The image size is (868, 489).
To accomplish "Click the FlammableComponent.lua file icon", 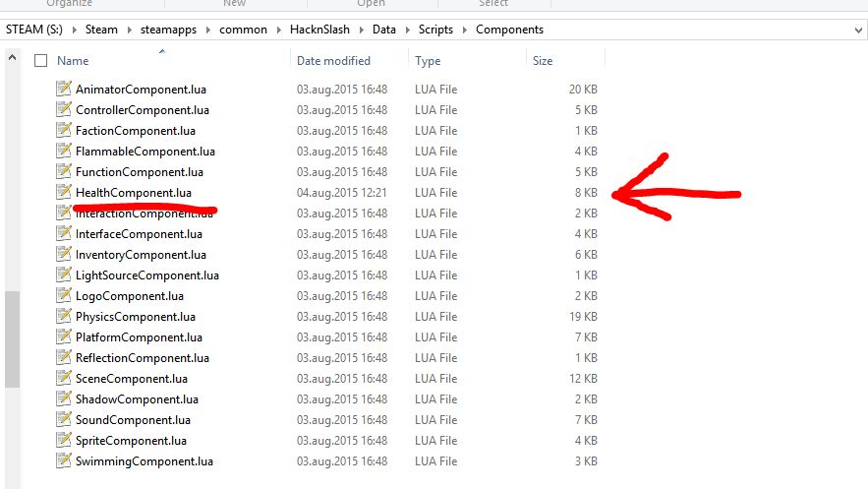I will (x=64, y=151).
